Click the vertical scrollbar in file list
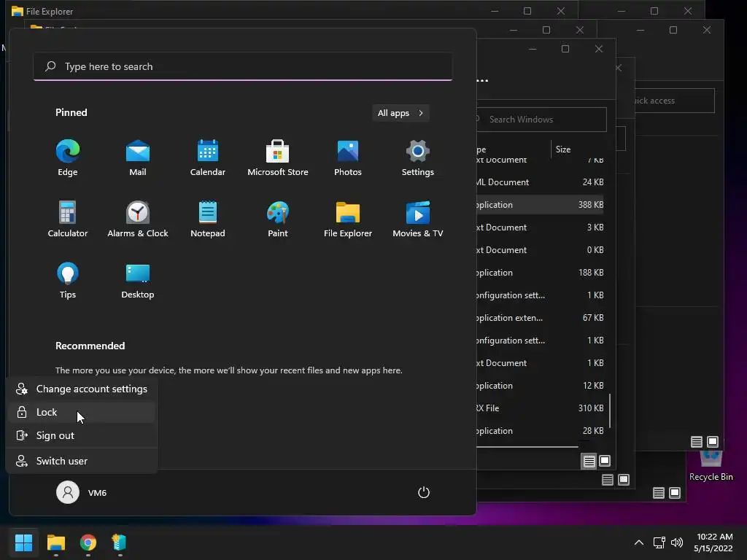The width and height of the screenshot is (747, 560). click(610, 411)
